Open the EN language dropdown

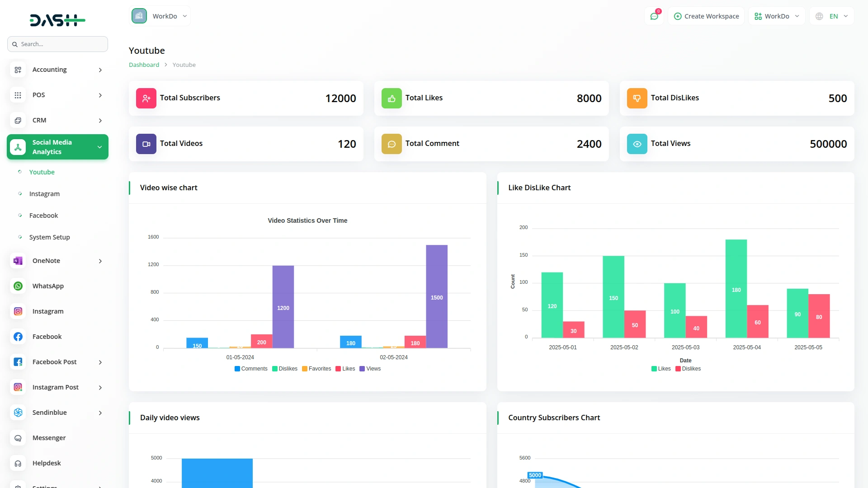click(x=831, y=16)
